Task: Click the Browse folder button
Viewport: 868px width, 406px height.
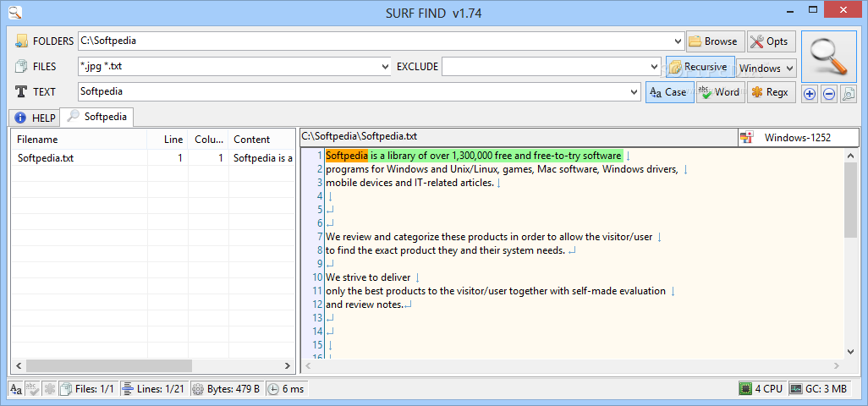Action: click(715, 41)
